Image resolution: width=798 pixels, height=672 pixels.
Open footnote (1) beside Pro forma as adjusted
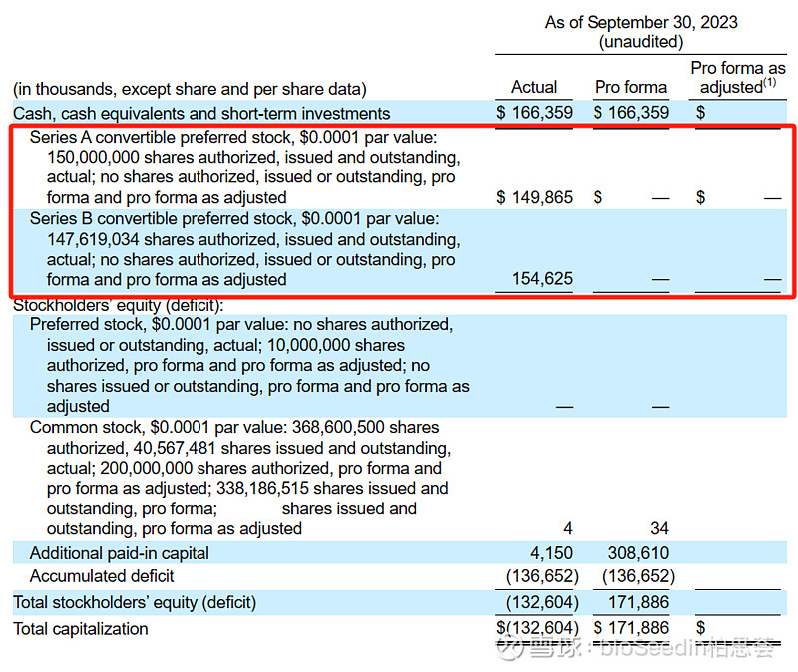click(x=770, y=84)
